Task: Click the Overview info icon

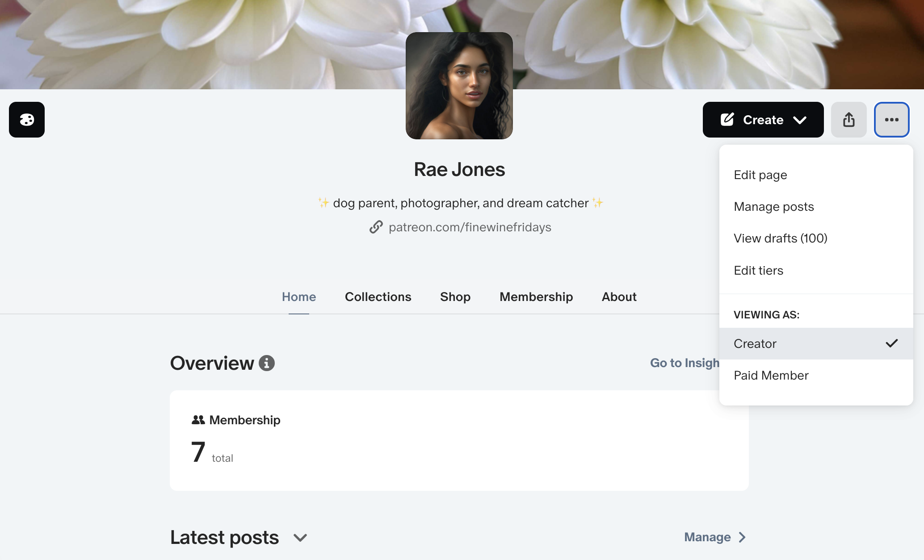Action: (x=267, y=363)
